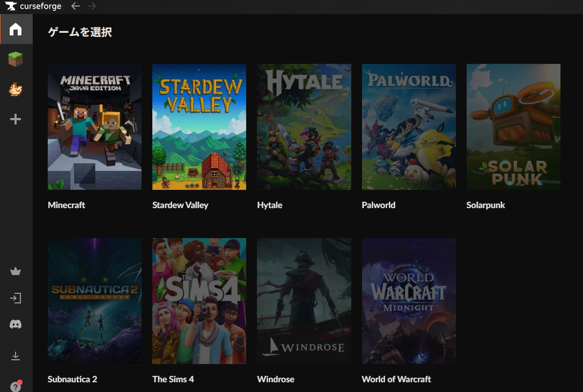Select the Minecraft Java Edition cover

95,127
